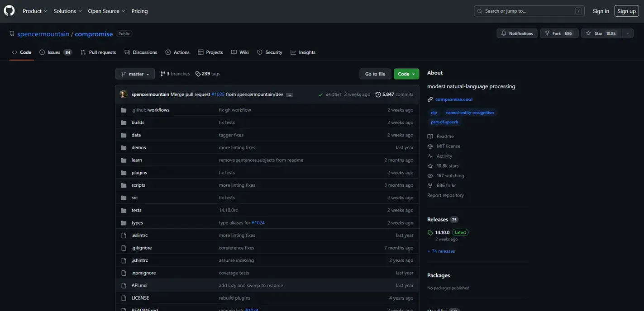644x311 pixels.
Task: Open the Discussions tab
Action: click(x=141, y=52)
